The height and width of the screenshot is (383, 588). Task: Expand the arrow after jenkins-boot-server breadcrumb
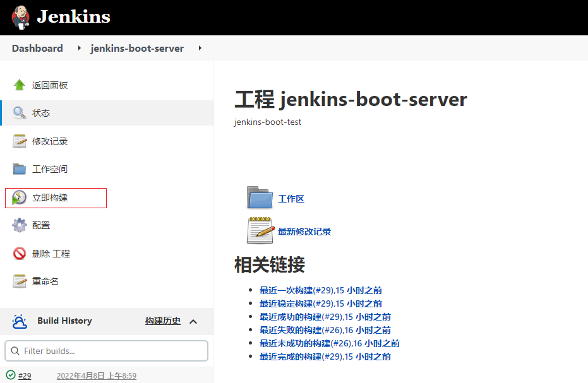tap(200, 48)
